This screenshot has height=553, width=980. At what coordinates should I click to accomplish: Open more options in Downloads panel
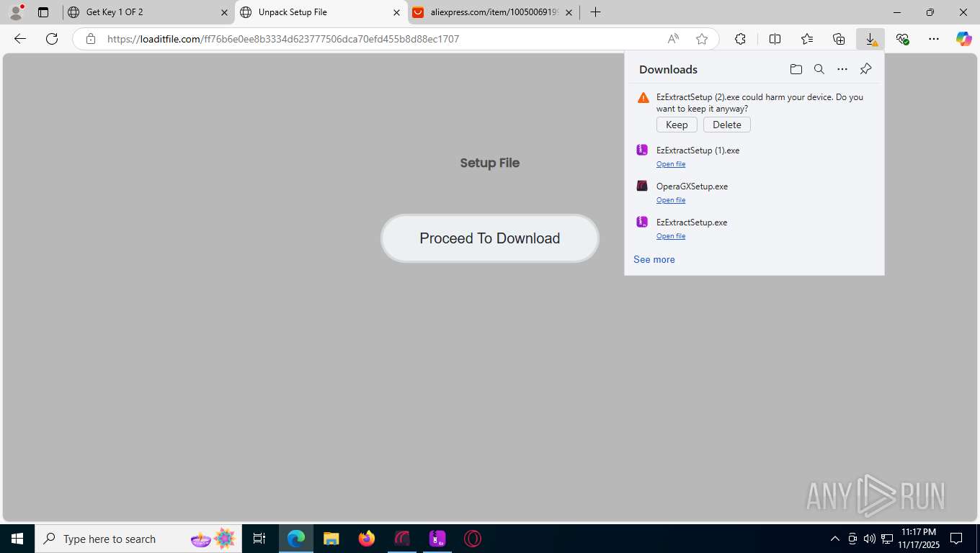[x=842, y=69]
